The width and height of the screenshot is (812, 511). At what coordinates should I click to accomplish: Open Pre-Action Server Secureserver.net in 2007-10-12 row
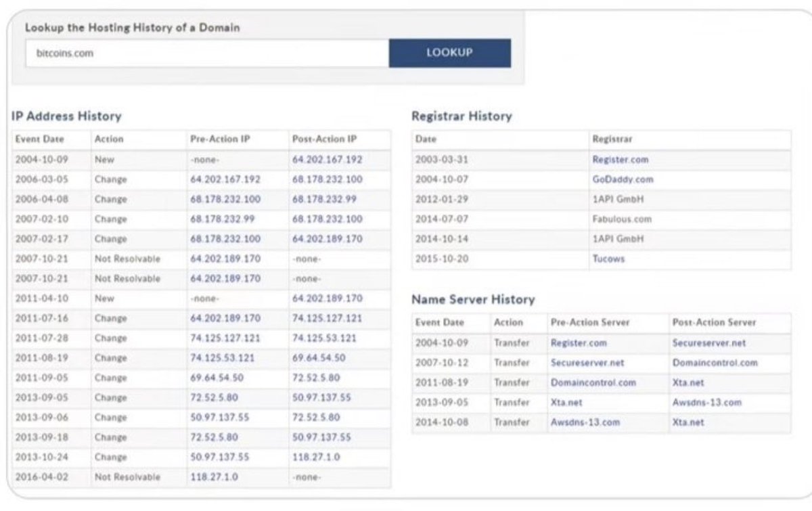pos(587,363)
